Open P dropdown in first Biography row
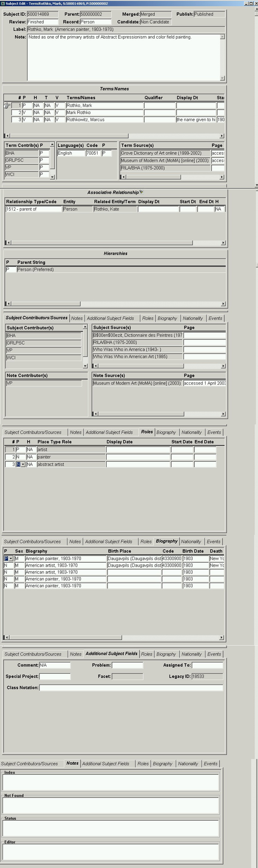Image resolution: width=258 pixels, height=868 pixels. tap(11, 558)
